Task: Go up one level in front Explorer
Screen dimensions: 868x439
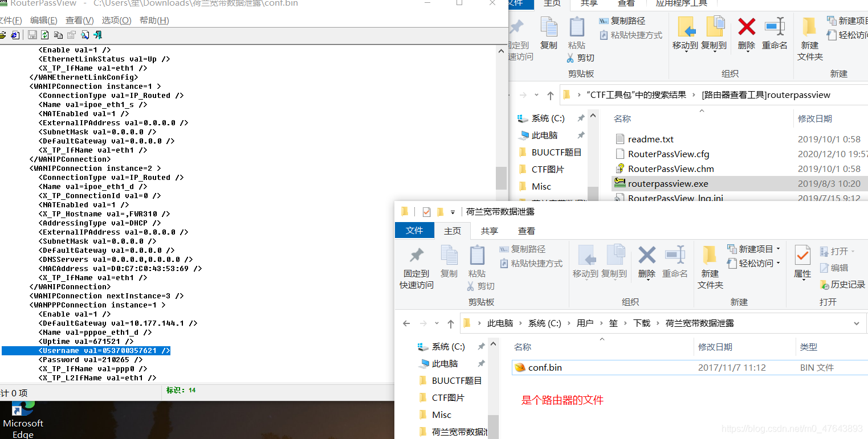Action: point(450,323)
